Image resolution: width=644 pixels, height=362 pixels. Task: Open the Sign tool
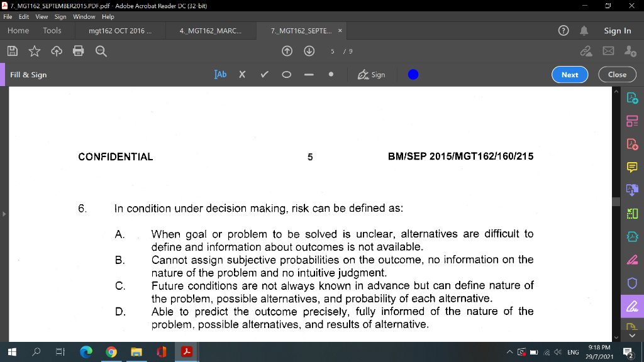(371, 75)
